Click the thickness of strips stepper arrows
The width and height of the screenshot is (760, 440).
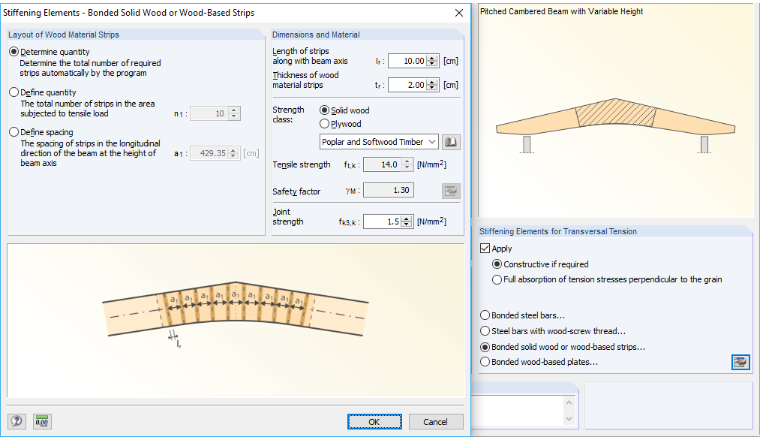432,85
